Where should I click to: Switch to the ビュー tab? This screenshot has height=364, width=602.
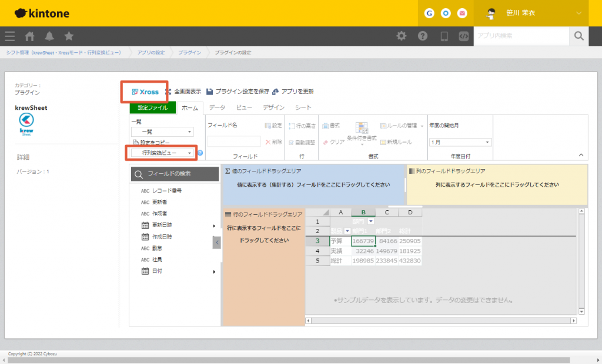coord(244,108)
